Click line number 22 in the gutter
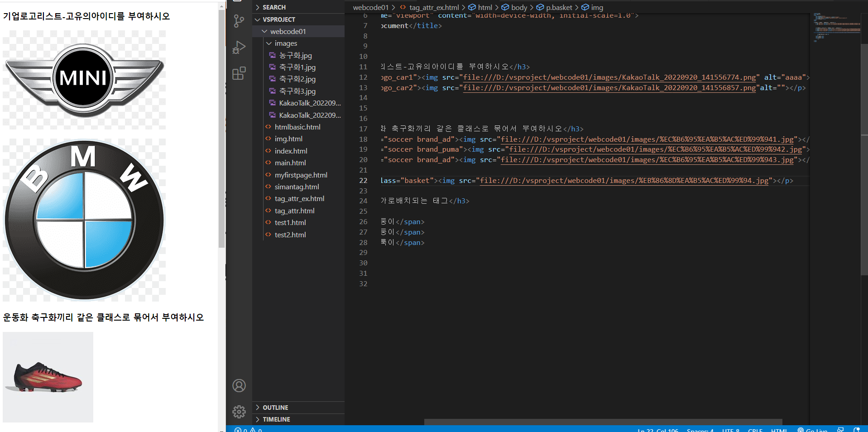The width and height of the screenshot is (868, 432). tap(363, 180)
